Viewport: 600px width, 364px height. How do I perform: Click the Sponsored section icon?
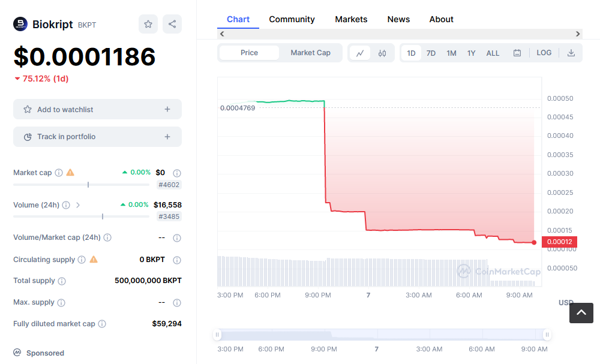[17, 353]
